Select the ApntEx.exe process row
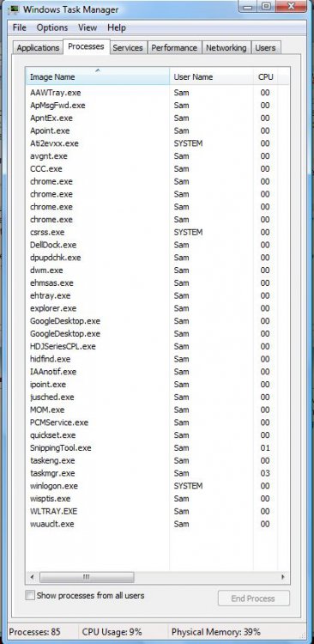This screenshot has height=644, width=314. point(158,118)
